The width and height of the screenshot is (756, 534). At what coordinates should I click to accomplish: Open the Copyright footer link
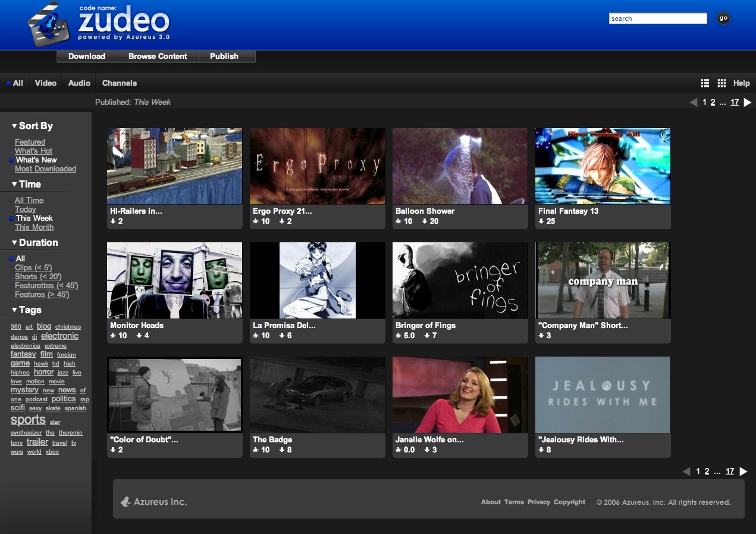pyautogui.click(x=569, y=502)
